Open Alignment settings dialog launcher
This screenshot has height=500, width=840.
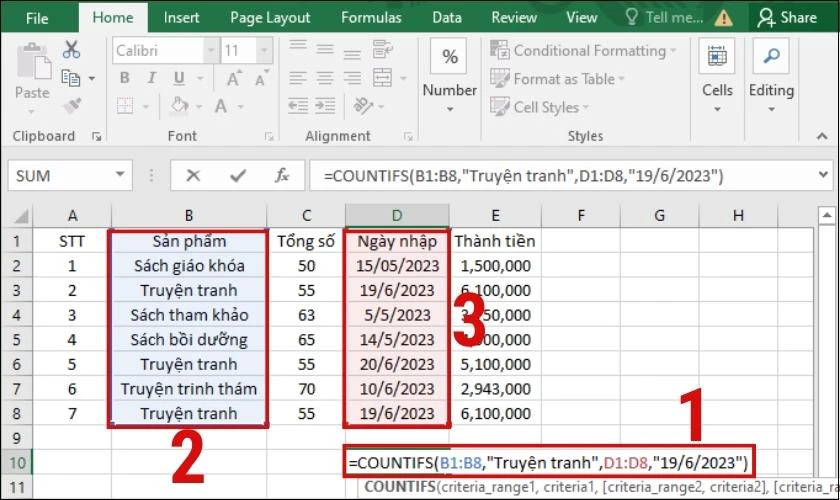(x=408, y=137)
